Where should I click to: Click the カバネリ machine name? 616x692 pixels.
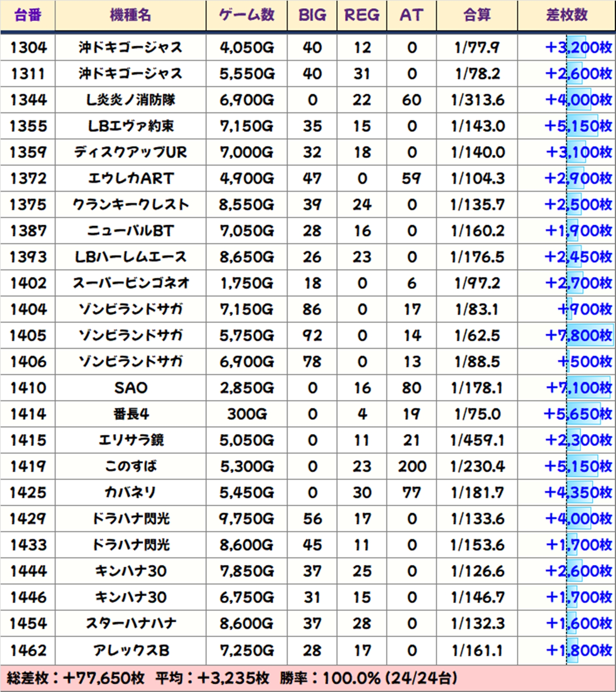click(130, 493)
